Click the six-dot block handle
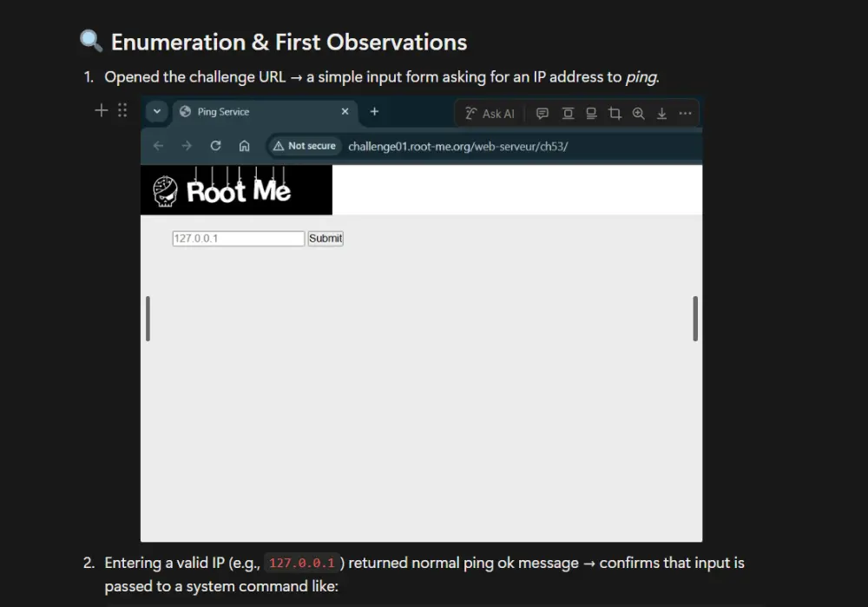The width and height of the screenshot is (868, 607). click(122, 110)
